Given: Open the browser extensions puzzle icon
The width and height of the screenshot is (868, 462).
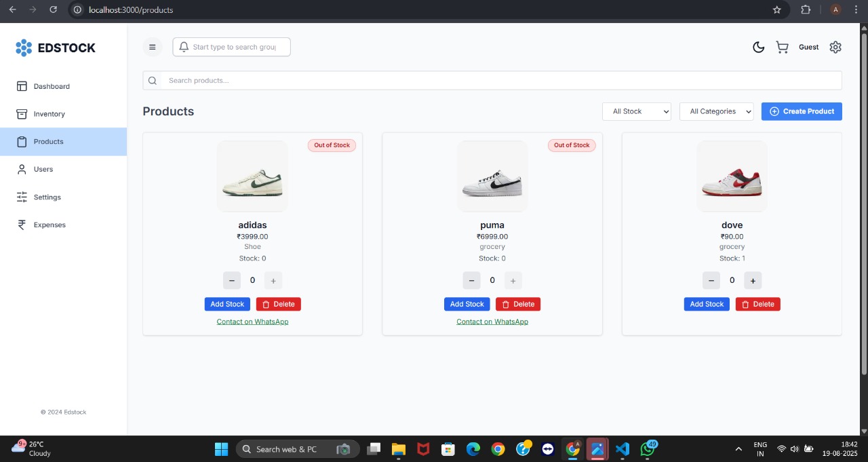Looking at the screenshot, I should click(x=806, y=10).
